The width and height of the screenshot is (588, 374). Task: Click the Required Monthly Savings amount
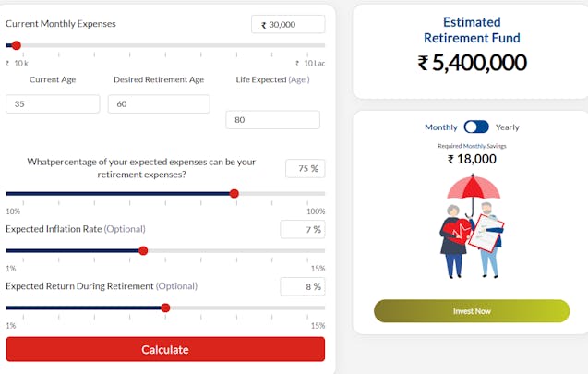[x=472, y=159]
